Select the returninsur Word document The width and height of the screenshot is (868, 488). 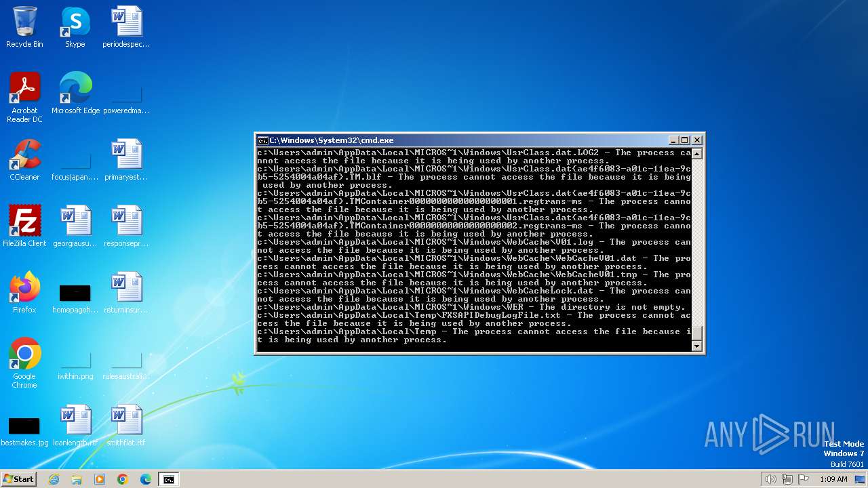point(126,293)
